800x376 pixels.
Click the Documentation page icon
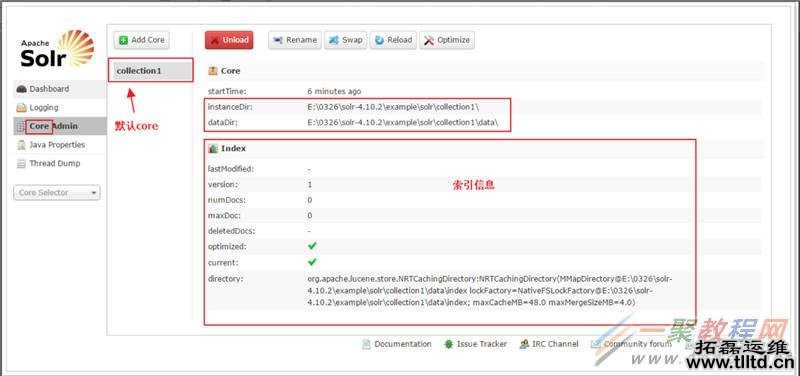[x=366, y=344]
